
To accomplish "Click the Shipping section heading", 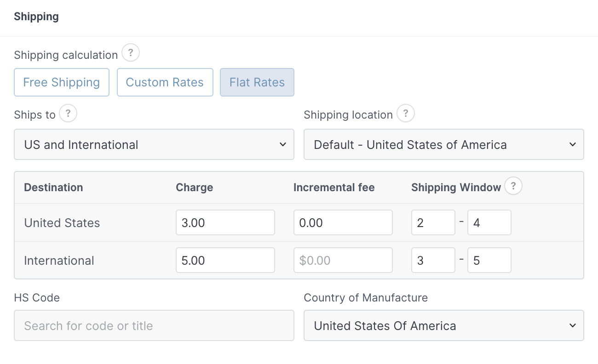I will [36, 17].
